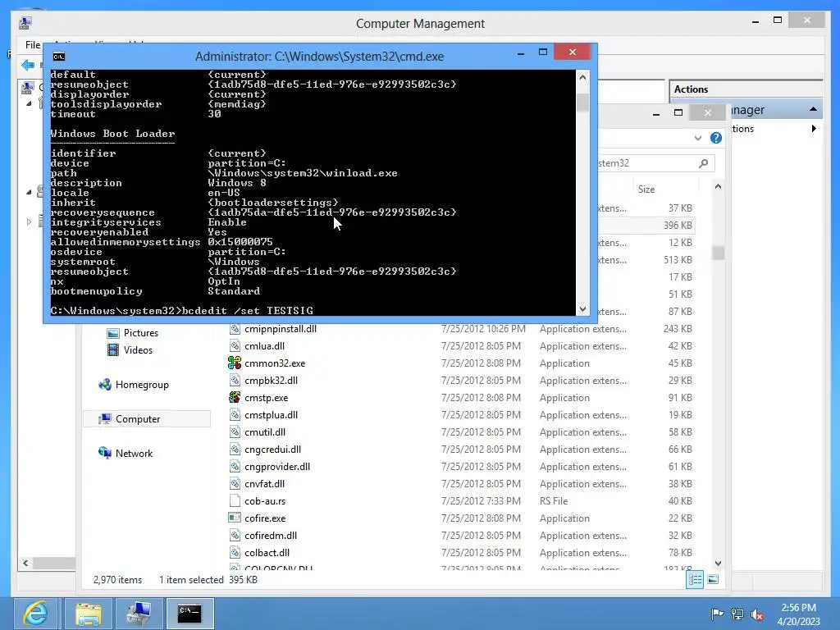The width and height of the screenshot is (840, 630).
Task: Minimize the Explorer window behind cmd
Action: (655, 113)
